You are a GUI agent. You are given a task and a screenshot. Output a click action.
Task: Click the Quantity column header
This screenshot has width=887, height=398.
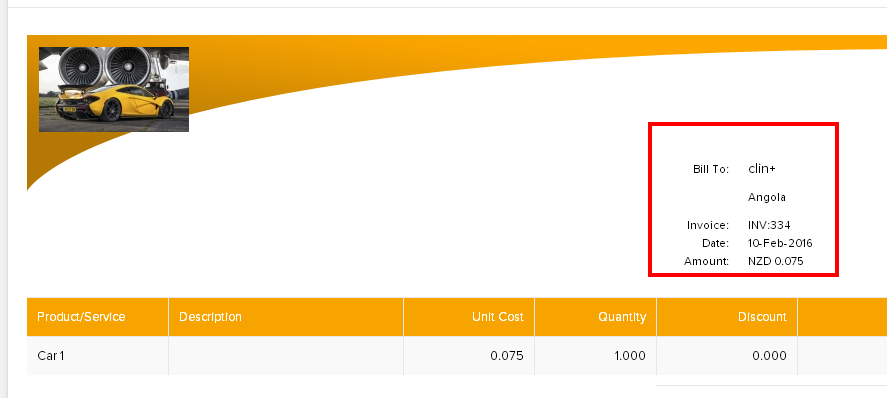[x=596, y=317]
